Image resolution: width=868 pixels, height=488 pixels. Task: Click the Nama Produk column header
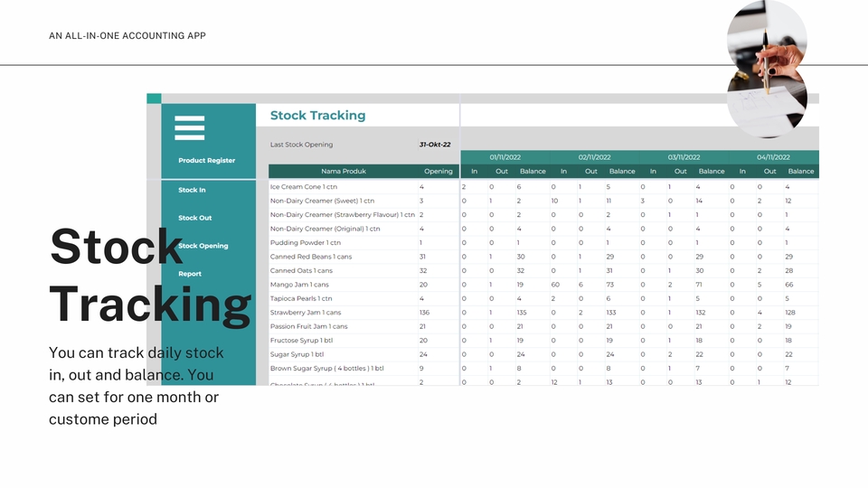pyautogui.click(x=344, y=171)
